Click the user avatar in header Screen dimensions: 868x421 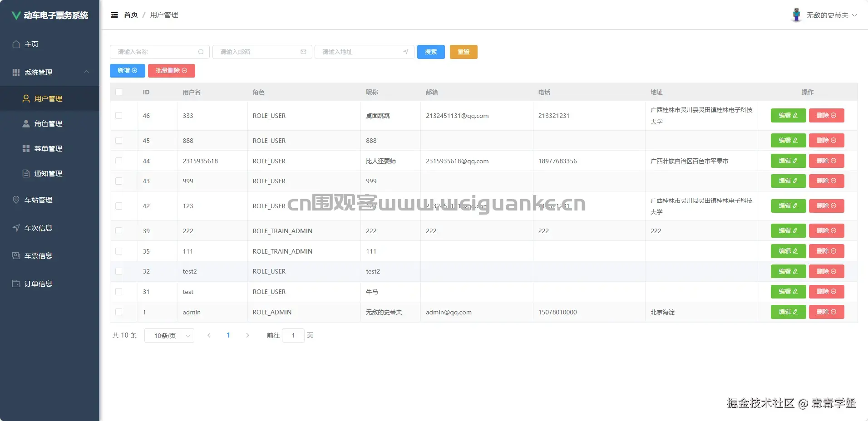pyautogui.click(x=796, y=15)
